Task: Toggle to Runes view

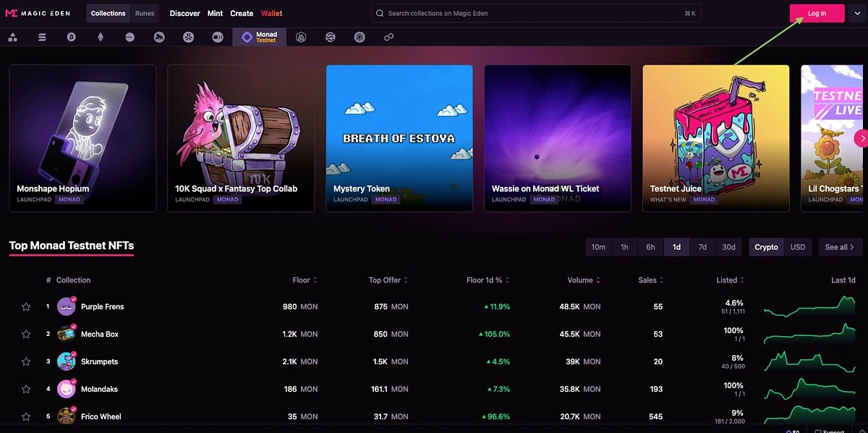Action: pyautogui.click(x=145, y=13)
